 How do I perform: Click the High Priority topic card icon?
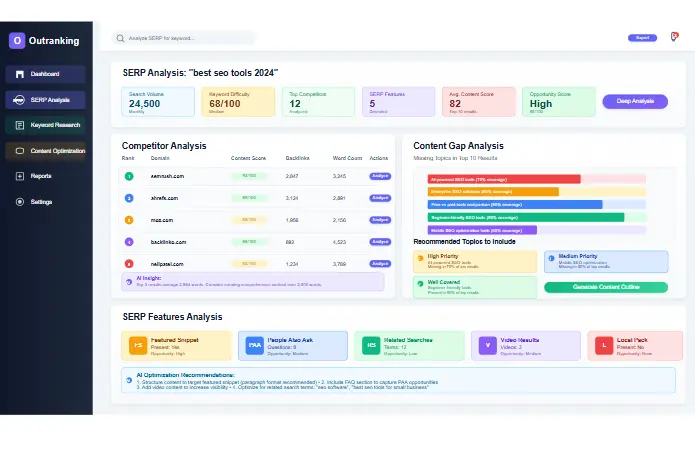pyautogui.click(x=420, y=258)
